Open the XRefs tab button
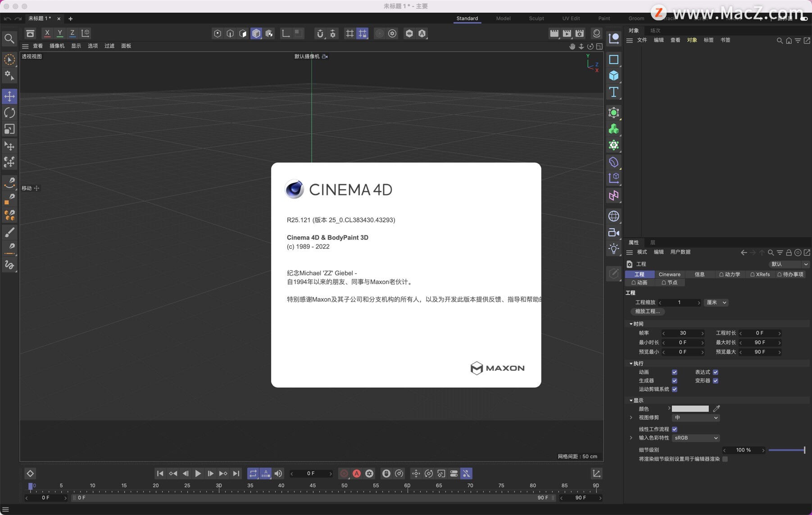The width and height of the screenshot is (812, 515). coord(760,275)
